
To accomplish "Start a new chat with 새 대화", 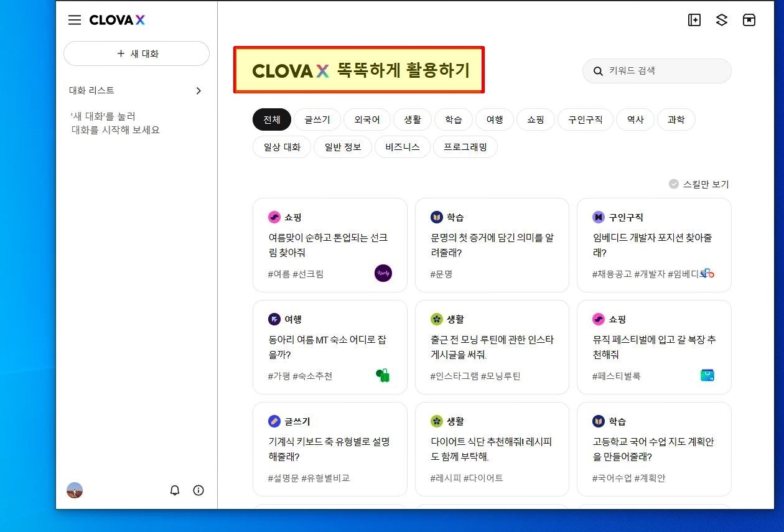I will click(137, 54).
